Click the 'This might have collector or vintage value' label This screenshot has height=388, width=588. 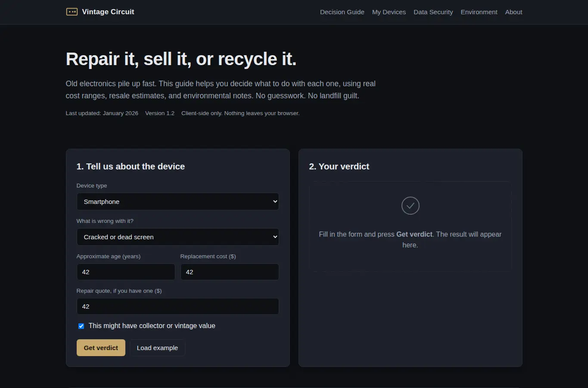(x=152, y=326)
